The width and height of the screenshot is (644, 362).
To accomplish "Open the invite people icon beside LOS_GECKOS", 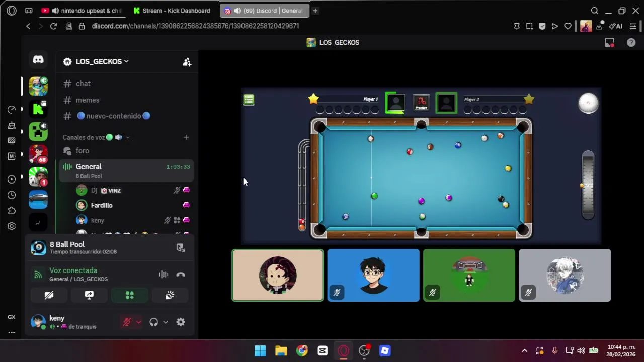I will click(187, 62).
